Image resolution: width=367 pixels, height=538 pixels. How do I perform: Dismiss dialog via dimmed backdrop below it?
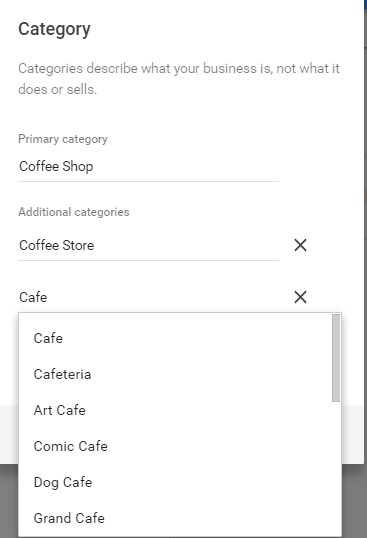pos(353,501)
